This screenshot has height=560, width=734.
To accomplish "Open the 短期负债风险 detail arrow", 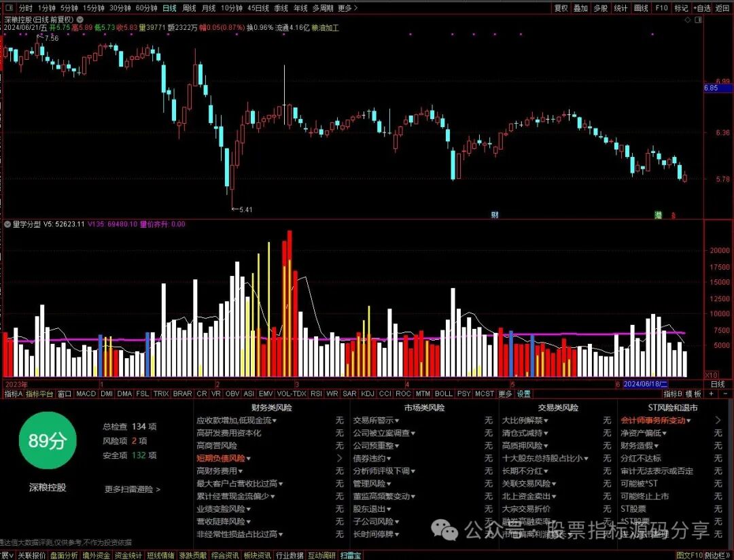I will click(x=340, y=458).
